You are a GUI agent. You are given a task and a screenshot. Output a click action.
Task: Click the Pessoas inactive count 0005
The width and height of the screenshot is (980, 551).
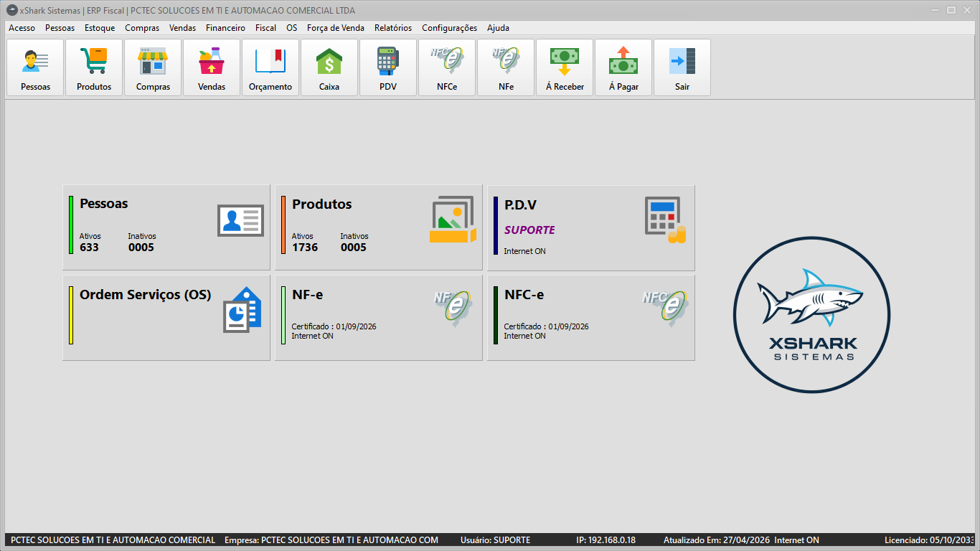coord(141,248)
